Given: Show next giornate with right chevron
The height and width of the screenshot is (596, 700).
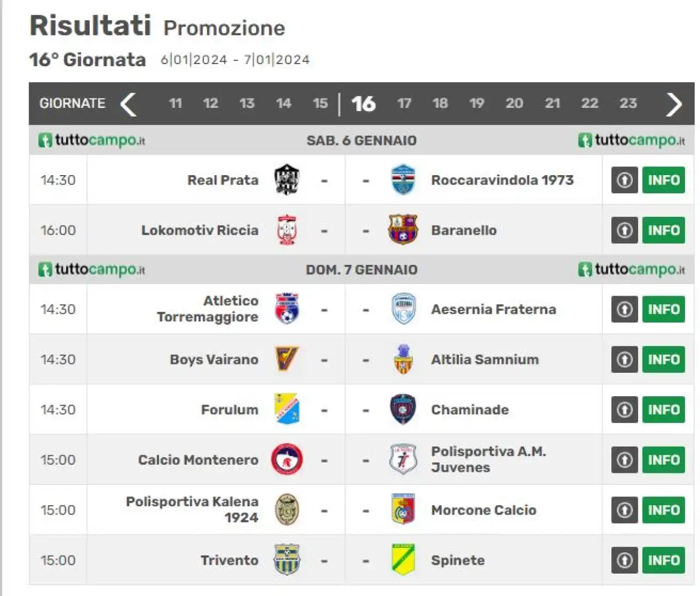Looking at the screenshot, I should pyautogui.click(x=674, y=104).
